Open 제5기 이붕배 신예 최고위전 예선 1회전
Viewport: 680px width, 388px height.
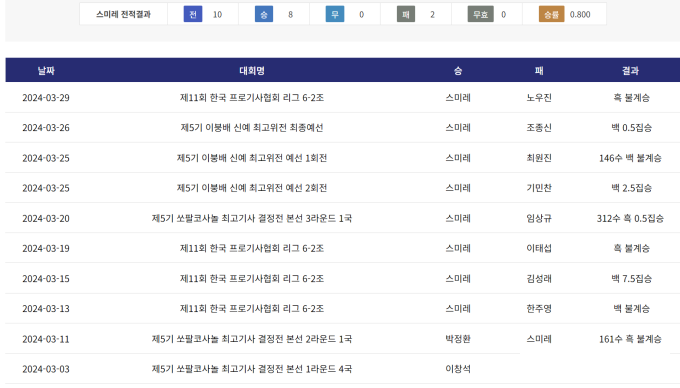pyautogui.click(x=252, y=158)
